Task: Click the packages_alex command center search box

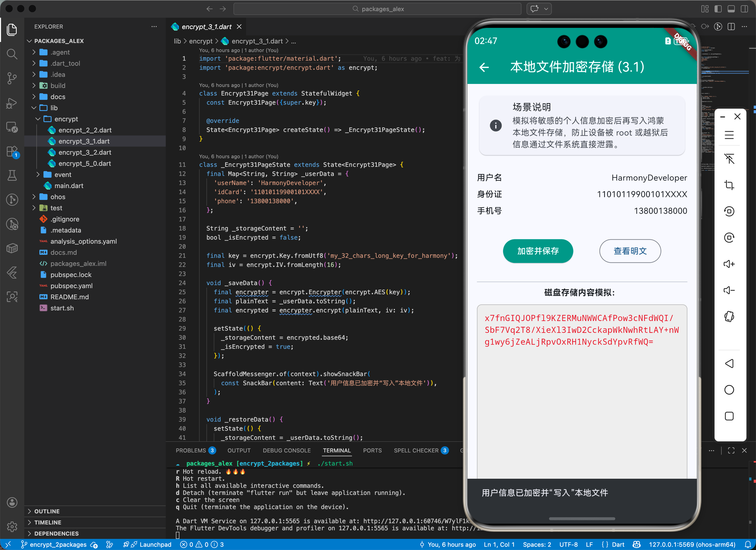Action: coord(377,9)
